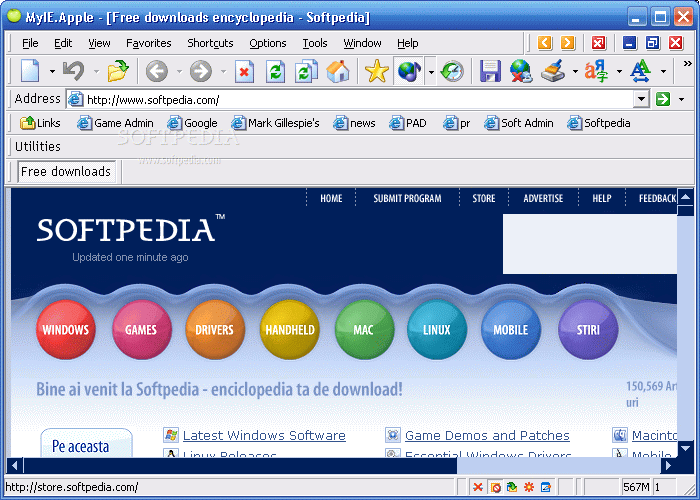Open the Links folder on links bar

tap(40, 123)
